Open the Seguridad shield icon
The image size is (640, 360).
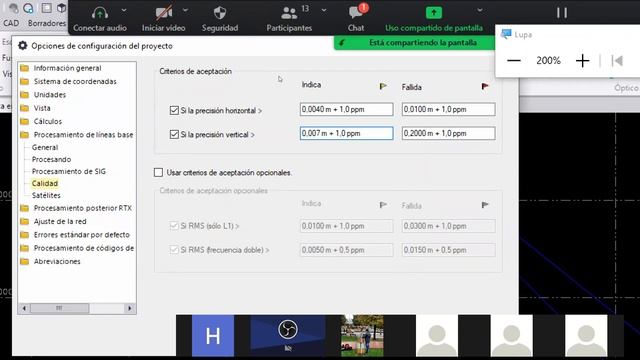pyautogui.click(x=220, y=13)
